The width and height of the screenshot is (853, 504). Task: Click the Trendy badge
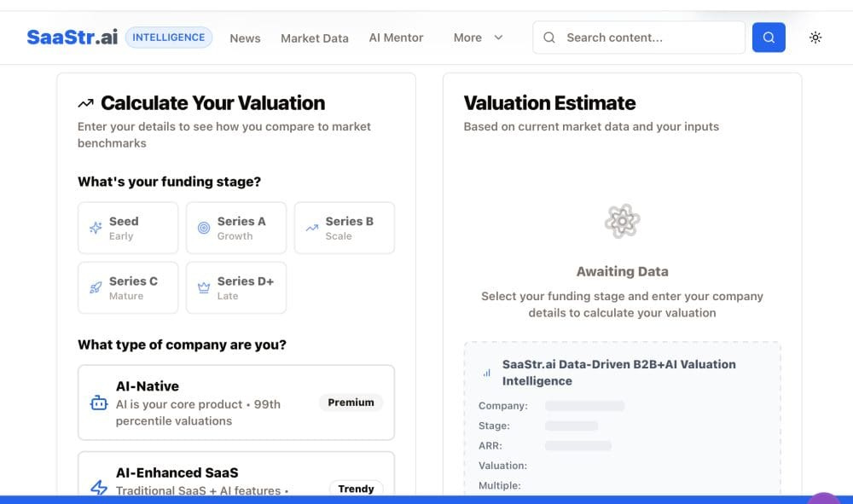(x=356, y=489)
